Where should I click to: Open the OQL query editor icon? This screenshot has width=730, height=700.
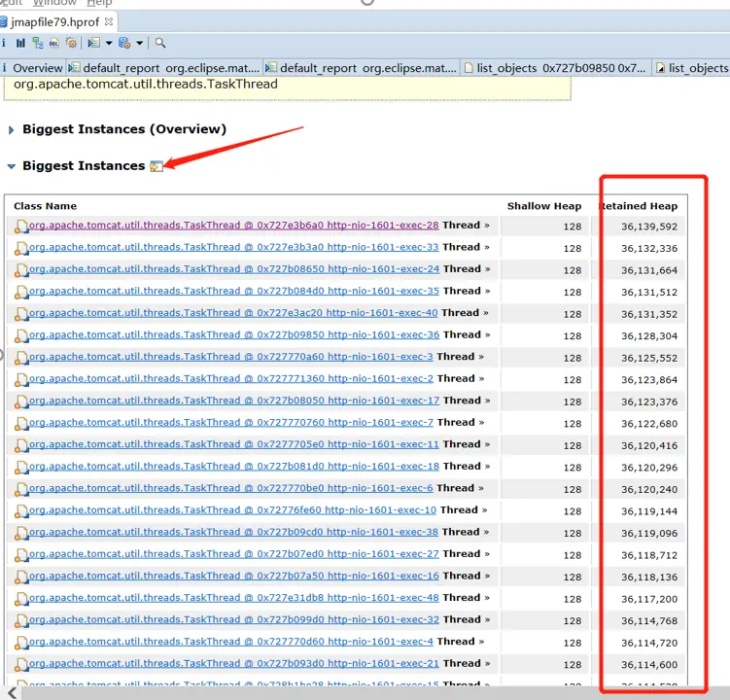(x=54, y=44)
